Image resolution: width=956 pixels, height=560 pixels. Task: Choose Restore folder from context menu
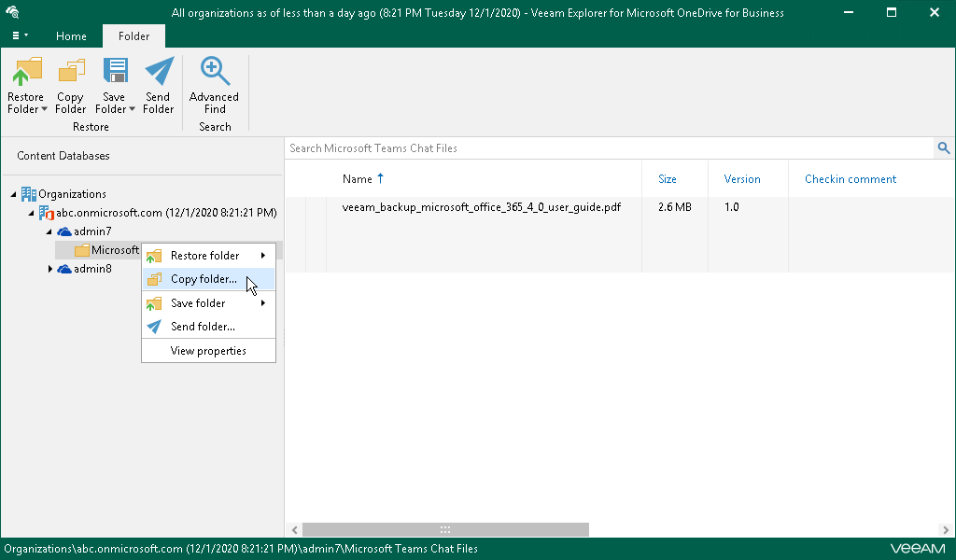pyautogui.click(x=208, y=256)
